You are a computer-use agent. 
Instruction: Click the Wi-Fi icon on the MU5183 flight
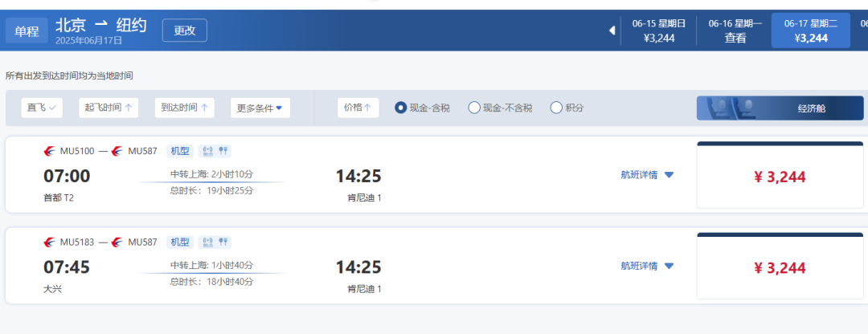[x=207, y=242]
